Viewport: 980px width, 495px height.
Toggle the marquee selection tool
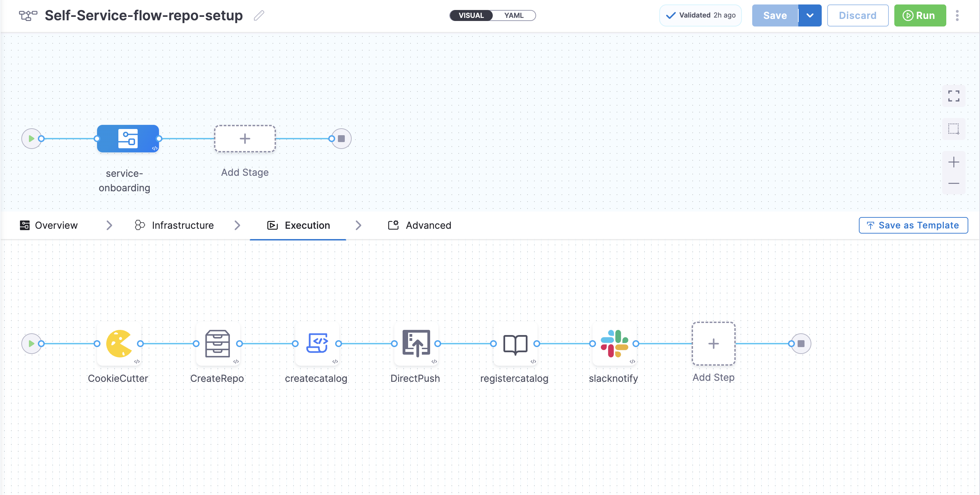click(953, 129)
